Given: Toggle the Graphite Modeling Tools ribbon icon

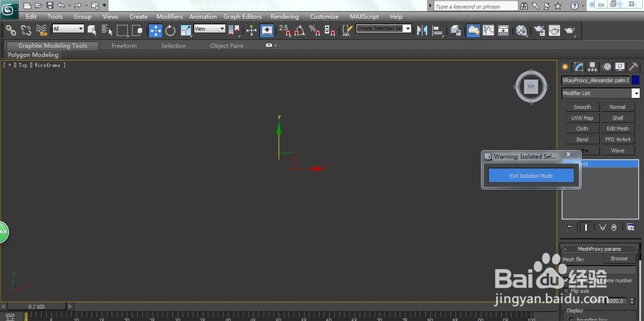Looking at the screenshot, I should point(473,30).
